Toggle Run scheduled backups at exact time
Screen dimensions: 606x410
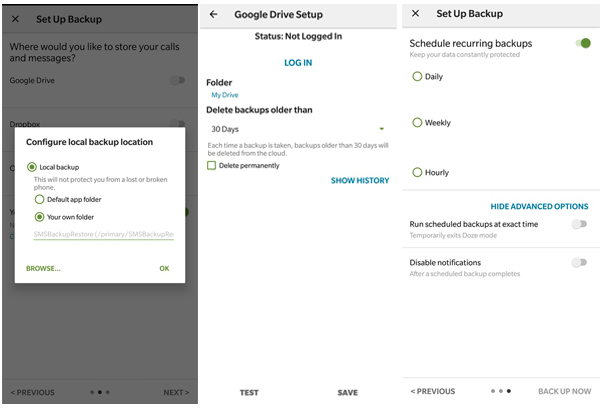coord(579,224)
